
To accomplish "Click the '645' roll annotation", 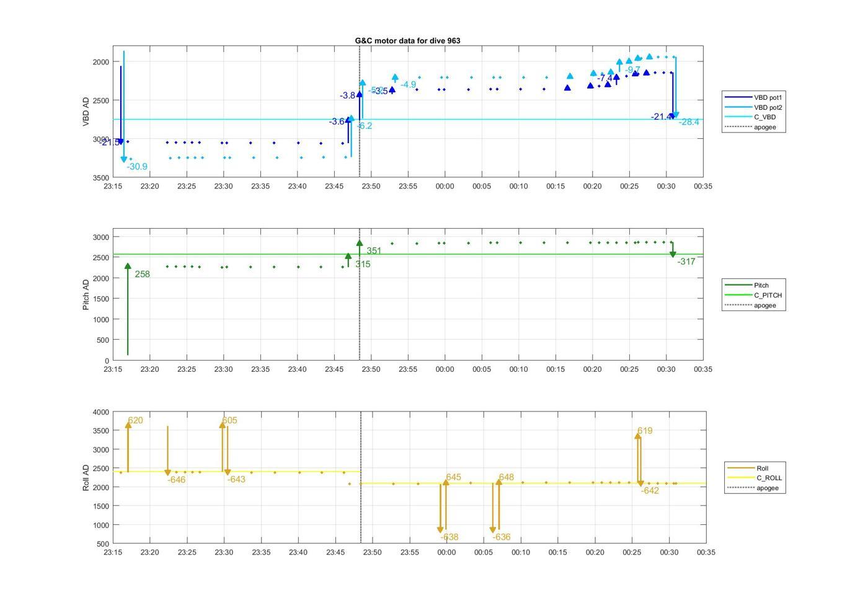I will (453, 477).
